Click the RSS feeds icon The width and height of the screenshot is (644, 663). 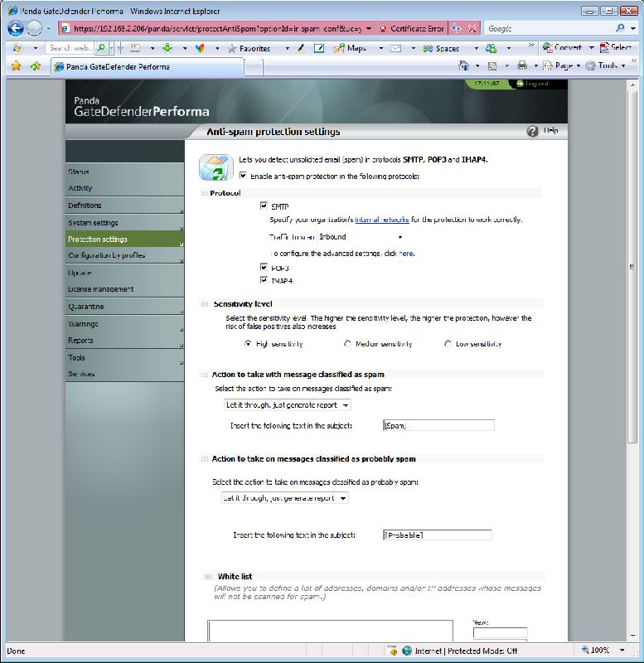(x=492, y=66)
